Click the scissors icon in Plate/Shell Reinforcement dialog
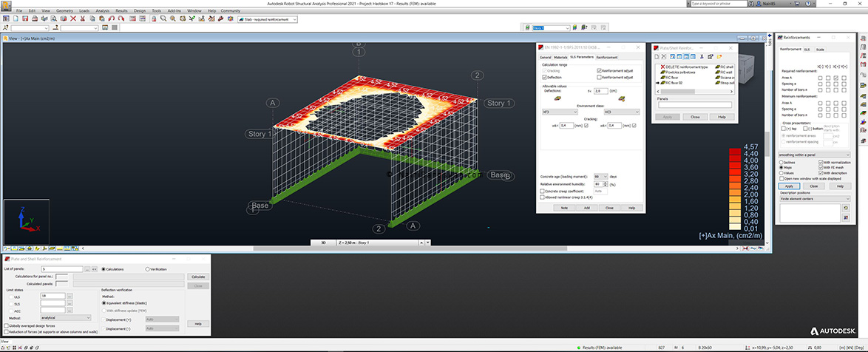 702,56
